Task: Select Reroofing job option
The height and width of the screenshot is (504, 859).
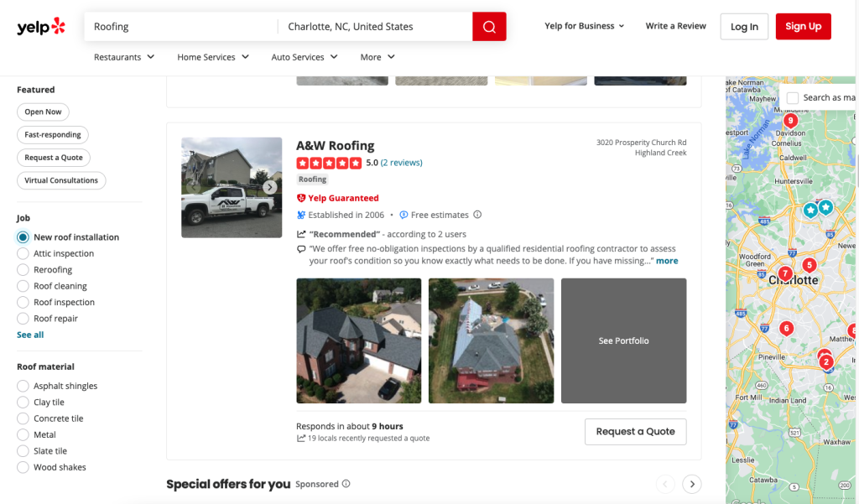Action: pos(23,269)
